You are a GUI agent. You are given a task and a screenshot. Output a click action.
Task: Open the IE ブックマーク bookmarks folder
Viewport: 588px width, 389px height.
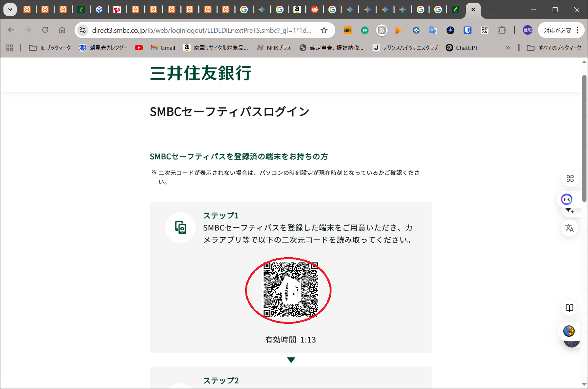tap(50, 48)
